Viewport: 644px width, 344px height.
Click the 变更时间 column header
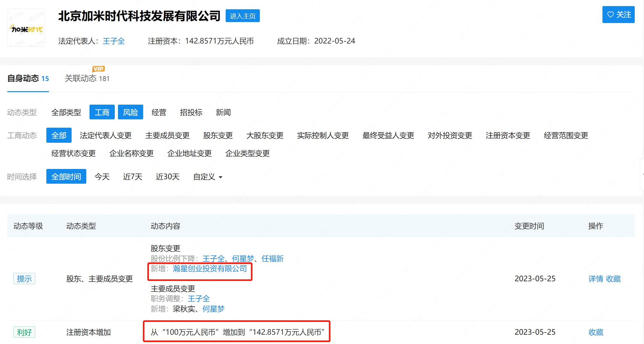pos(529,226)
